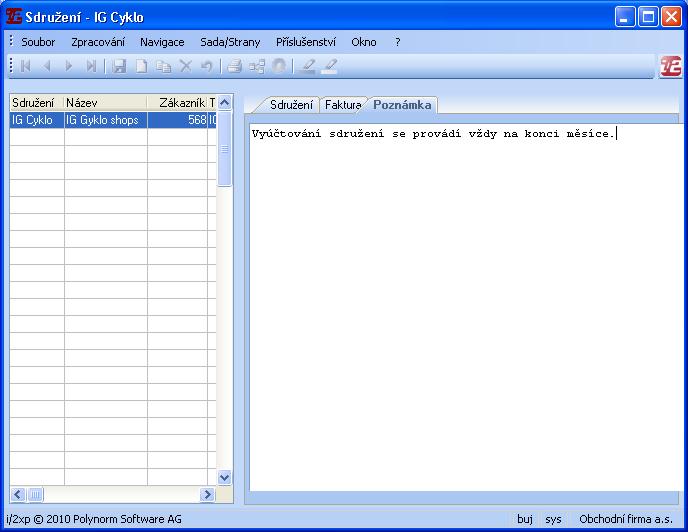Go to the next record arrow
This screenshot has width=688, height=532.
coord(68,66)
